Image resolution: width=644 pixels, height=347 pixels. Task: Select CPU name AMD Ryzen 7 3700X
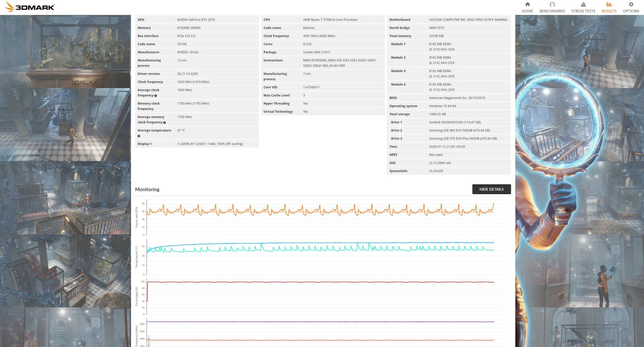pos(330,20)
